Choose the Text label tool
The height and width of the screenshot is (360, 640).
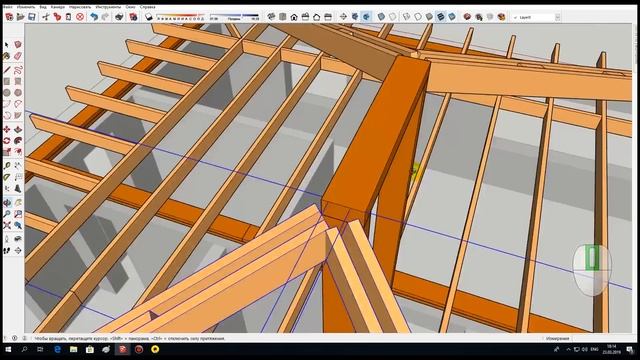(18, 177)
